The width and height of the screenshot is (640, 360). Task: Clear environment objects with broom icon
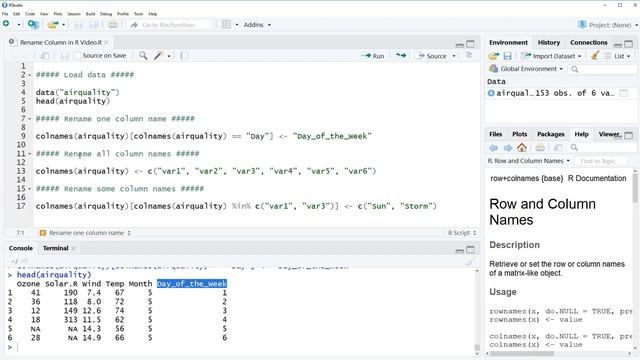click(x=595, y=56)
